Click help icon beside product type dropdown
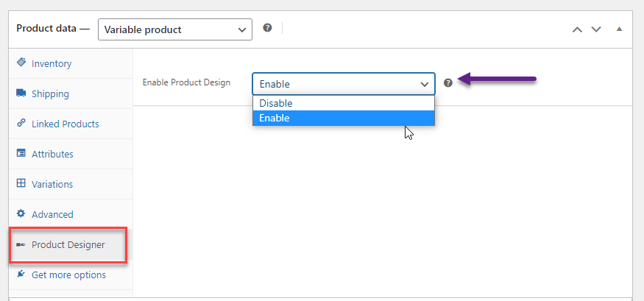 click(267, 28)
